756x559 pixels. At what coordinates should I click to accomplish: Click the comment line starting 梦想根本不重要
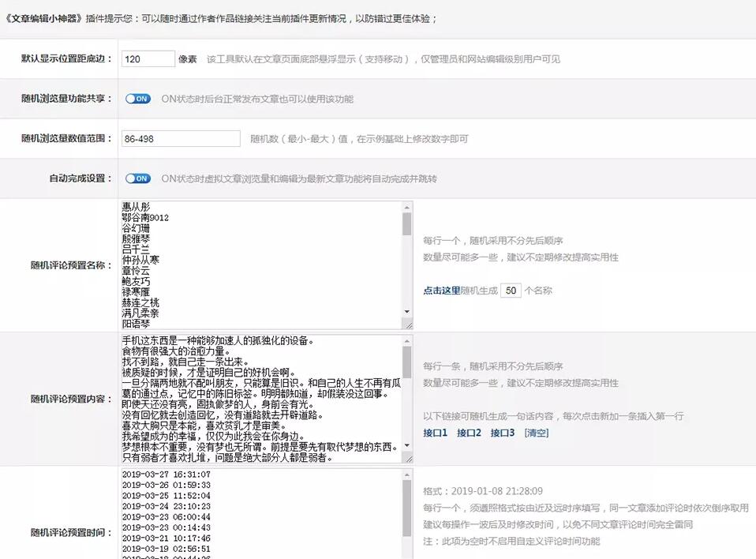click(260, 447)
